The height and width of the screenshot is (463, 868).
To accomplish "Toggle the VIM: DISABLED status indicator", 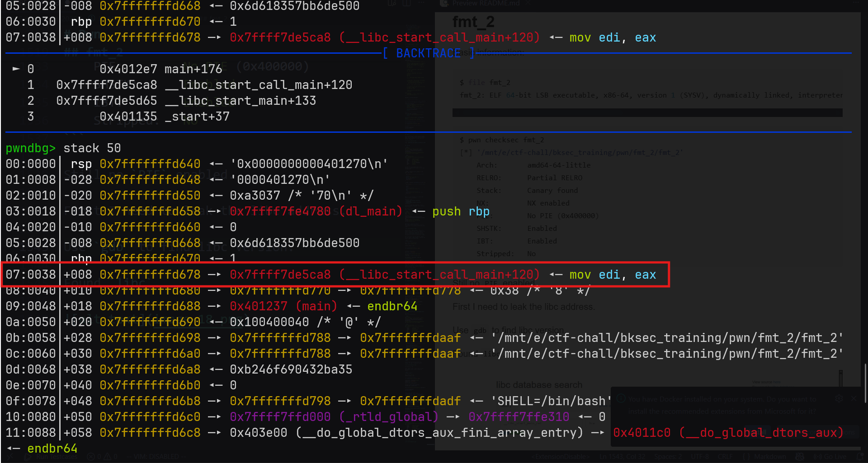I will (156, 457).
